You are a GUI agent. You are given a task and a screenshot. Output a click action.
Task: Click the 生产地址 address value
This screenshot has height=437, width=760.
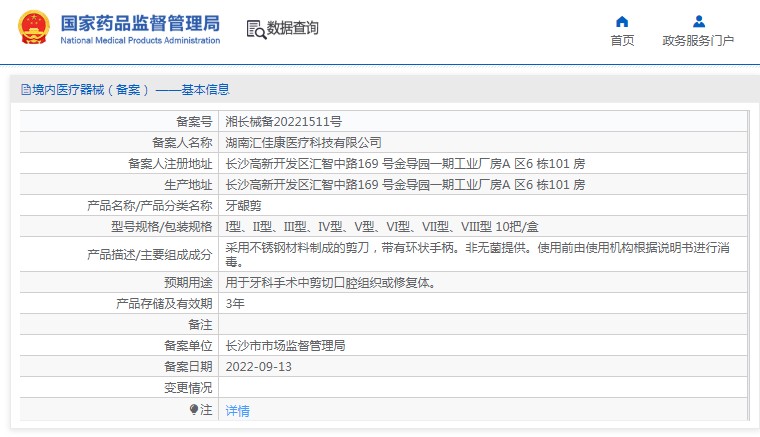[x=405, y=185]
